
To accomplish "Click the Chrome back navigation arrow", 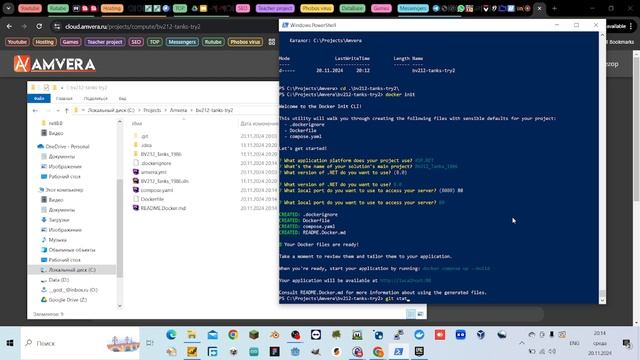I will pyautogui.click(x=9, y=27).
